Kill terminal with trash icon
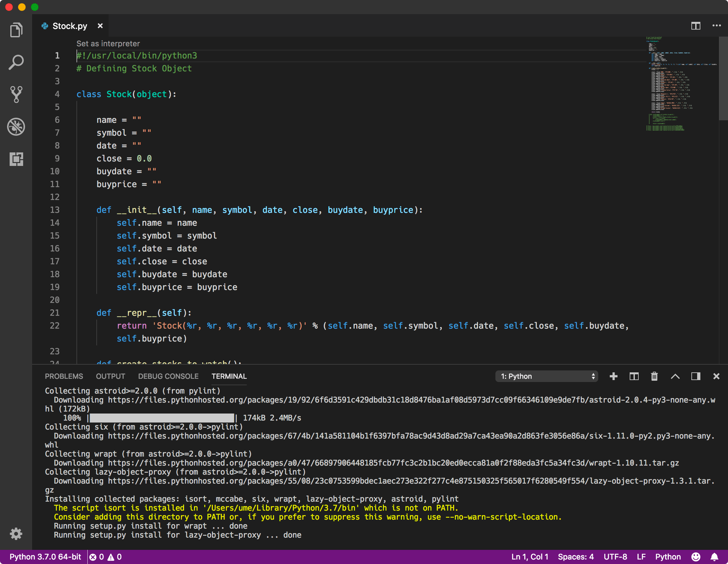This screenshot has height=564, width=728. click(x=654, y=376)
